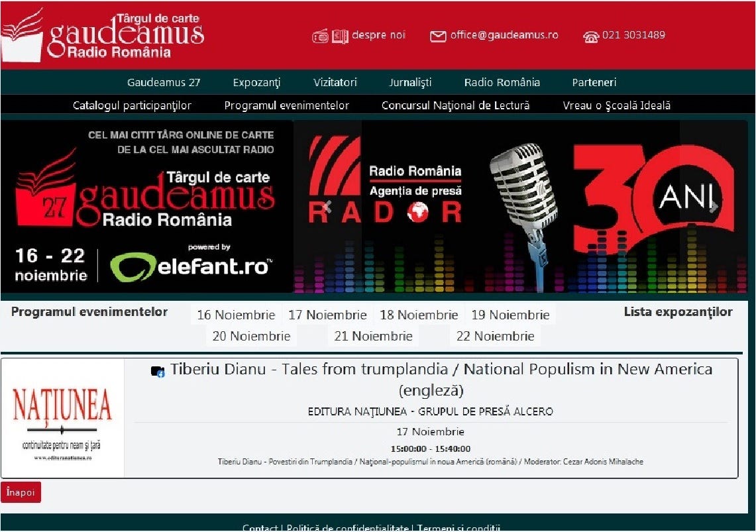The image size is (756, 532).
Task: Open the Gaudeamus 27 menu
Action: click(x=164, y=82)
